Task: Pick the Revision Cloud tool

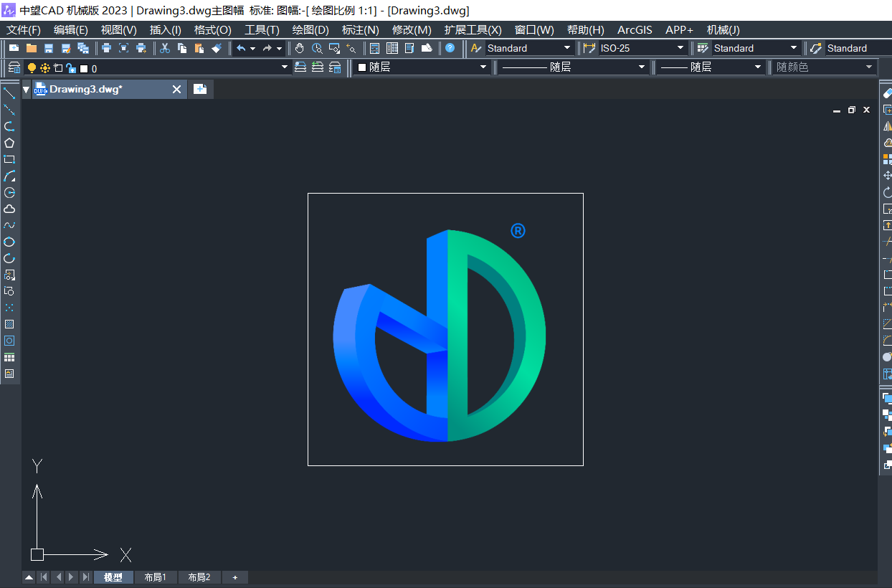Action: (x=9, y=209)
